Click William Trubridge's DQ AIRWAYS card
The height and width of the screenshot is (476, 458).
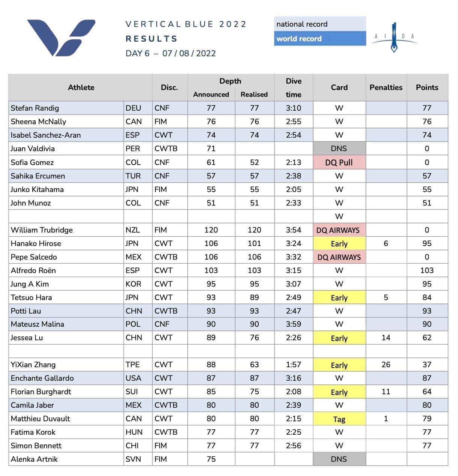click(339, 230)
